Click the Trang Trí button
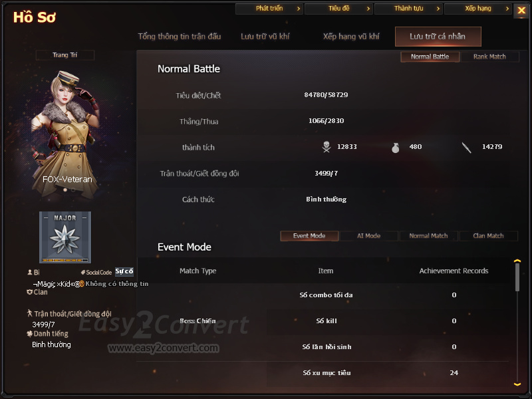The height and width of the screenshot is (399, 532). pos(65,55)
